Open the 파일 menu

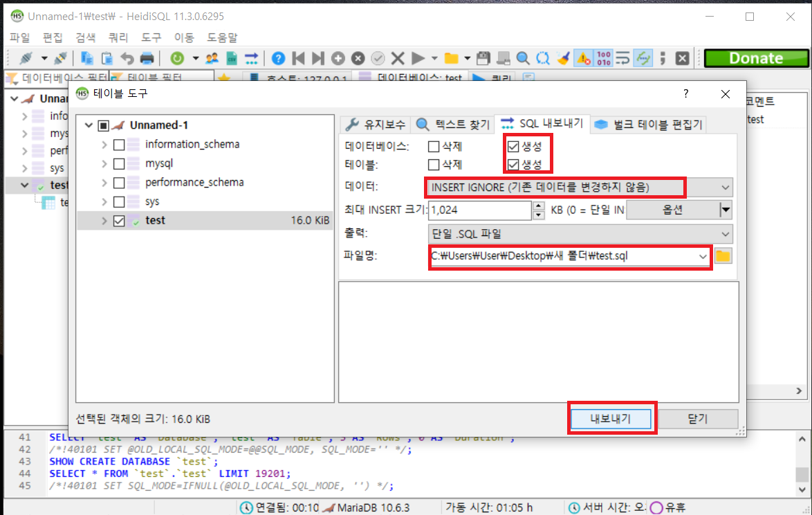(19, 37)
